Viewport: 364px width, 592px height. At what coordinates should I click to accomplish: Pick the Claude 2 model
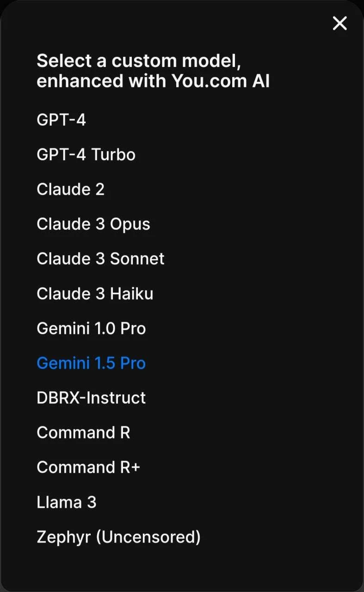[70, 189]
